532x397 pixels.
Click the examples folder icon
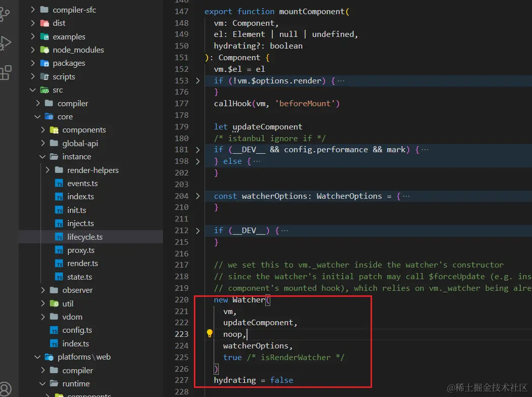[45, 36]
